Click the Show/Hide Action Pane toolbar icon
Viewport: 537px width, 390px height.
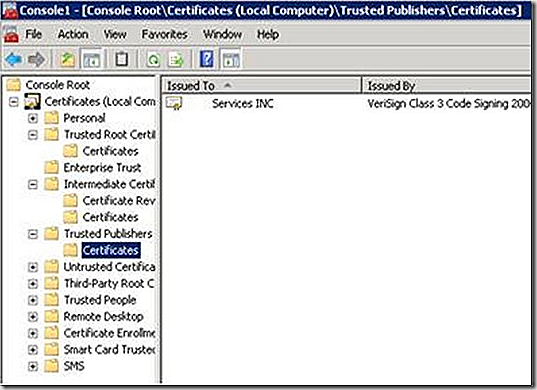231,60
